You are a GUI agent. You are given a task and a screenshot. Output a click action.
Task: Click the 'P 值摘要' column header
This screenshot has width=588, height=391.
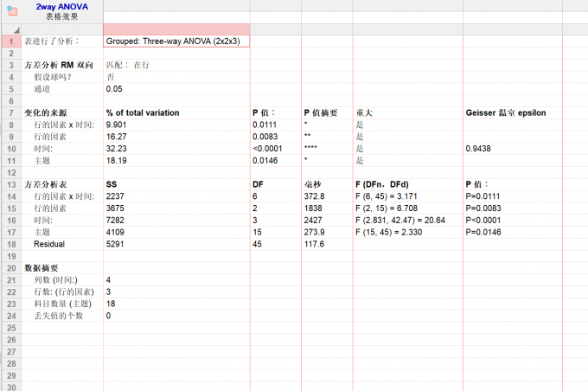pos(321,113)
